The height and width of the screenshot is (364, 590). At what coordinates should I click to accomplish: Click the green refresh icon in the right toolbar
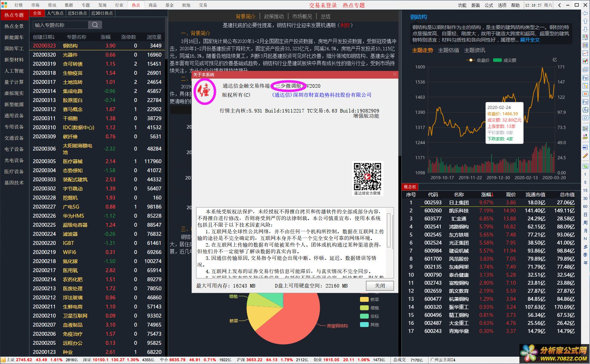pos(585,166)
